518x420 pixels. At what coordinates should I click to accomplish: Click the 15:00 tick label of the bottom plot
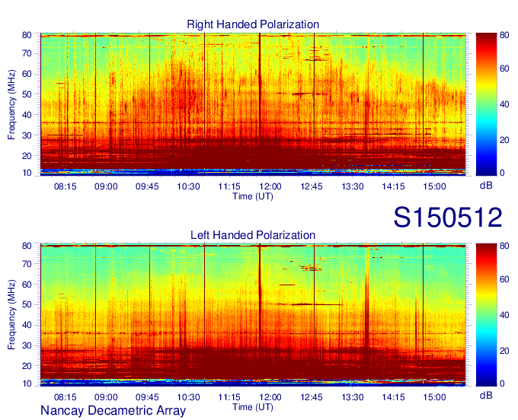point(434,397)
